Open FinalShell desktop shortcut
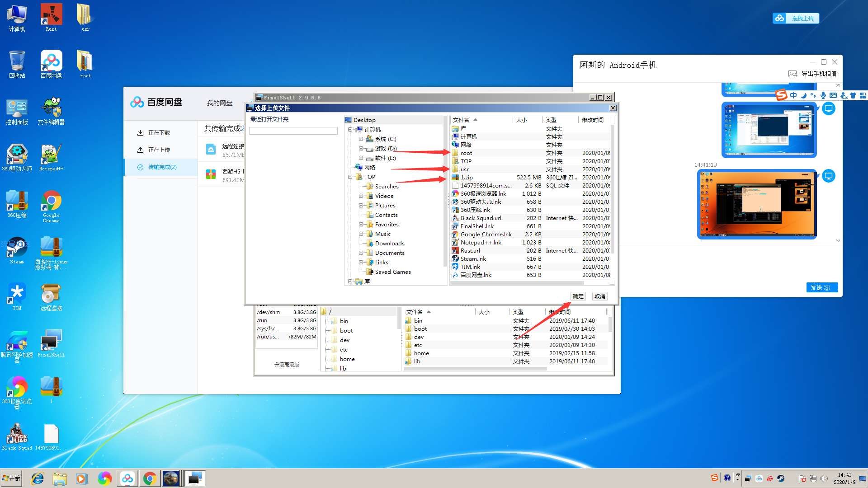 (51, 344)
